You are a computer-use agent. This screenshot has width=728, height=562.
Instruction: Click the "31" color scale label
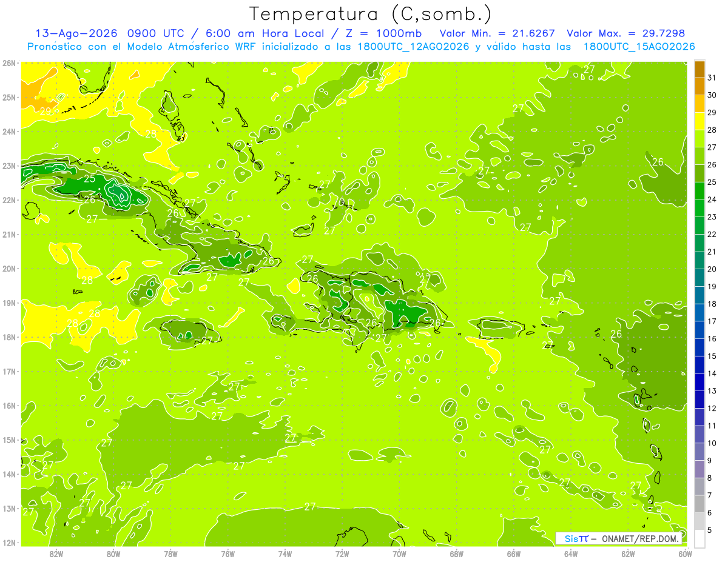click(712, 78)
